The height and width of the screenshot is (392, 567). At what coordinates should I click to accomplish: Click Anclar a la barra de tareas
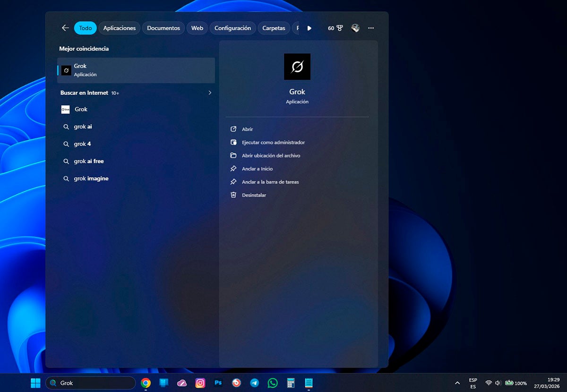(269, 182)
